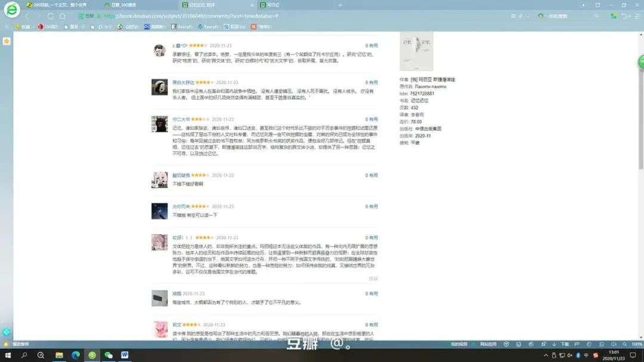Open the taskbar clock showing 13:01

click(614, 355)
